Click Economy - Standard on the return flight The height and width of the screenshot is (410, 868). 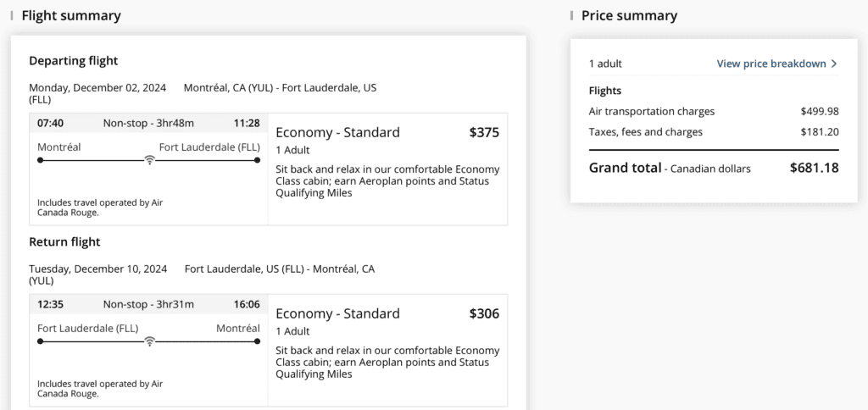[x=337, y=313]
